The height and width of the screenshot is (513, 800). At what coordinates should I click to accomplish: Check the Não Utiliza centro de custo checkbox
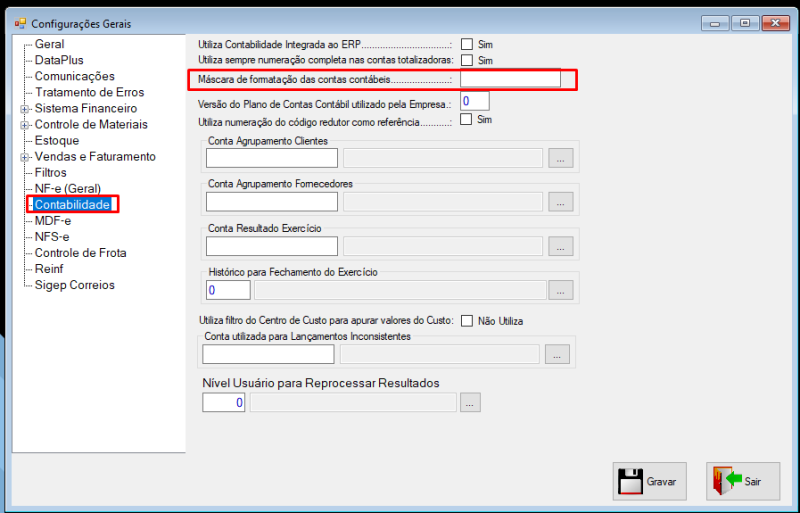[x=467, y=321]
